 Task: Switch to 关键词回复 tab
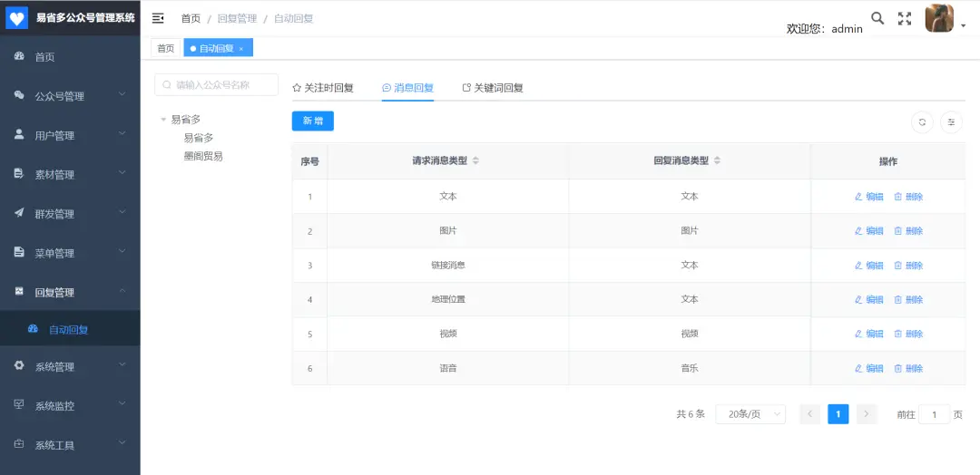pos(493,88)
